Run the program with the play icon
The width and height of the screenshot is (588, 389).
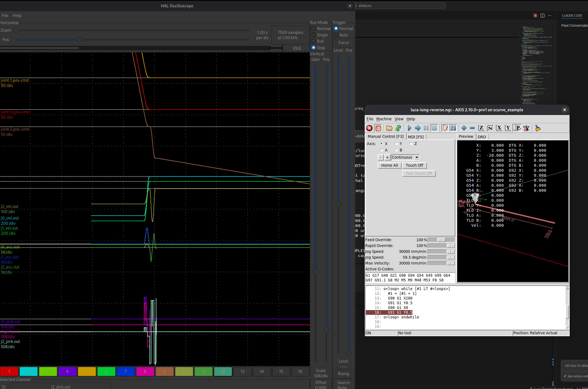(x=409, y=128)
